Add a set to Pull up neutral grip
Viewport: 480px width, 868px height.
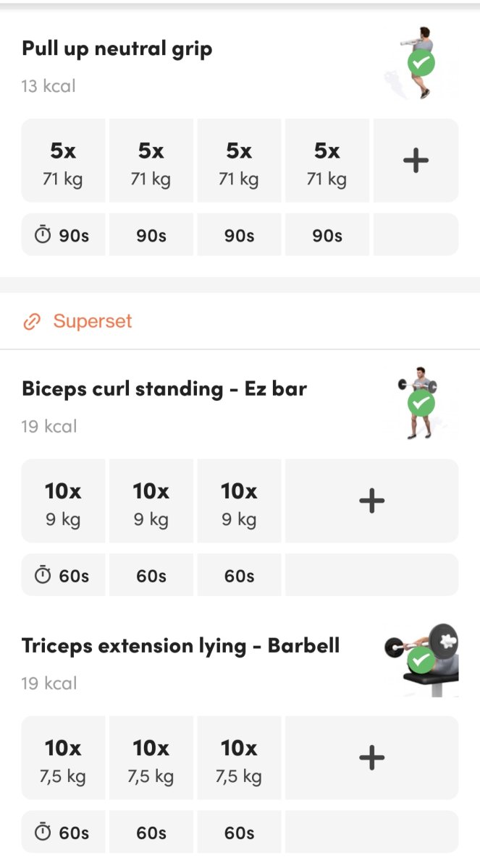[416, 161]
